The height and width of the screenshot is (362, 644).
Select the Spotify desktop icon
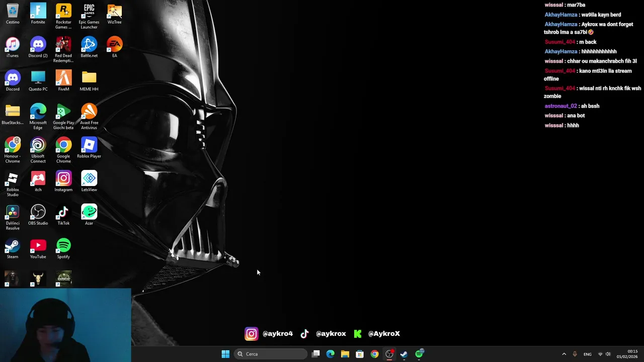click(x=63, y=249)
